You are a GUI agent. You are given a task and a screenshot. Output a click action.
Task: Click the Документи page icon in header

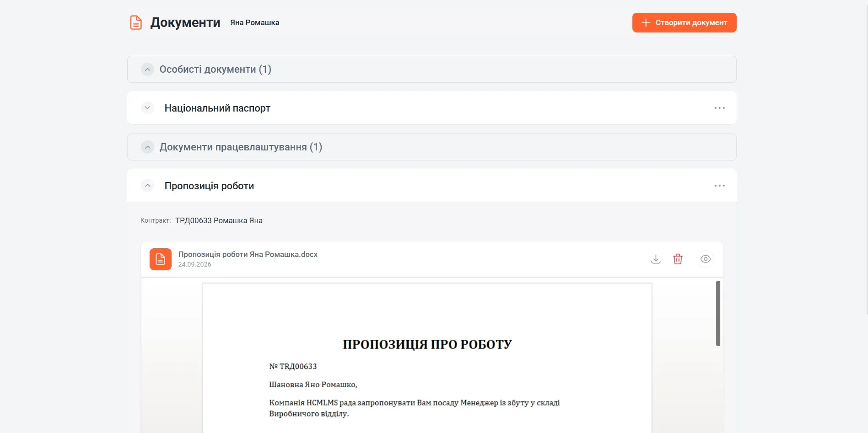136,22
